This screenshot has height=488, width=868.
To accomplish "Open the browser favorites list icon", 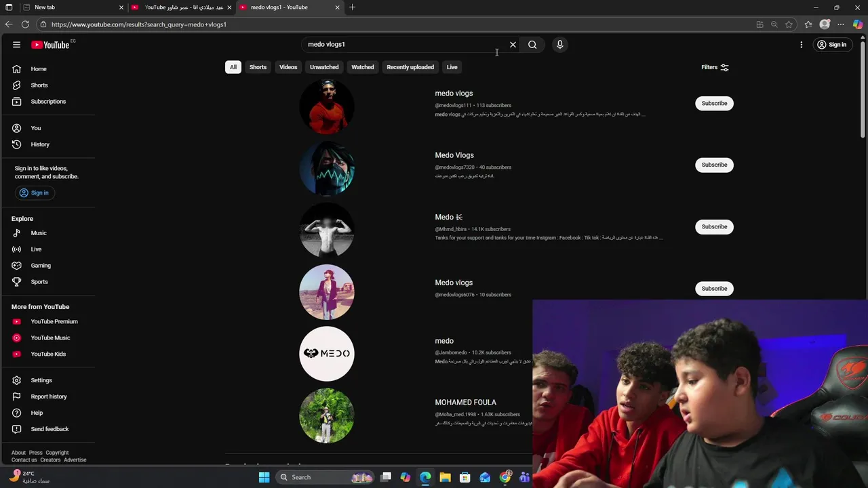I will pyautogui.click(x=808, y=24).
